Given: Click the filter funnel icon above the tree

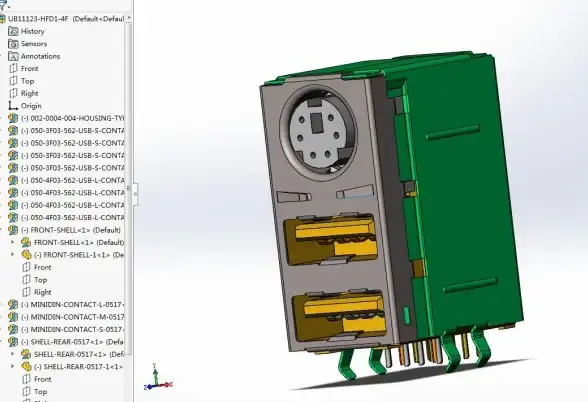Looking at the screenshot, I should click(x=3, y=5).
